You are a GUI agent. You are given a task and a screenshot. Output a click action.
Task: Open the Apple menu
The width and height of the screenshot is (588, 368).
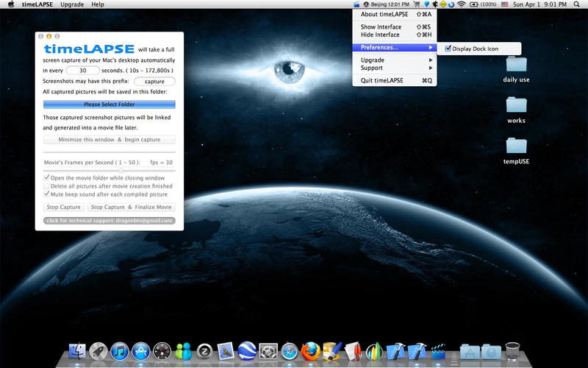click(11, 4)
